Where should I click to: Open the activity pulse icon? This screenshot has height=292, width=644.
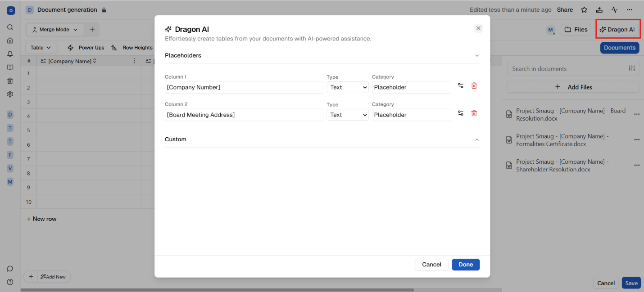pos(614,10)
